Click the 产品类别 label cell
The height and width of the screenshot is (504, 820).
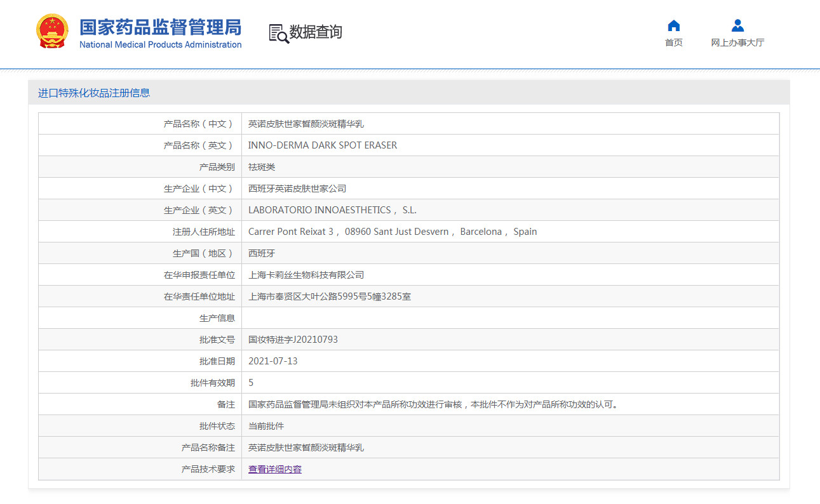click(x=140, y=167)
